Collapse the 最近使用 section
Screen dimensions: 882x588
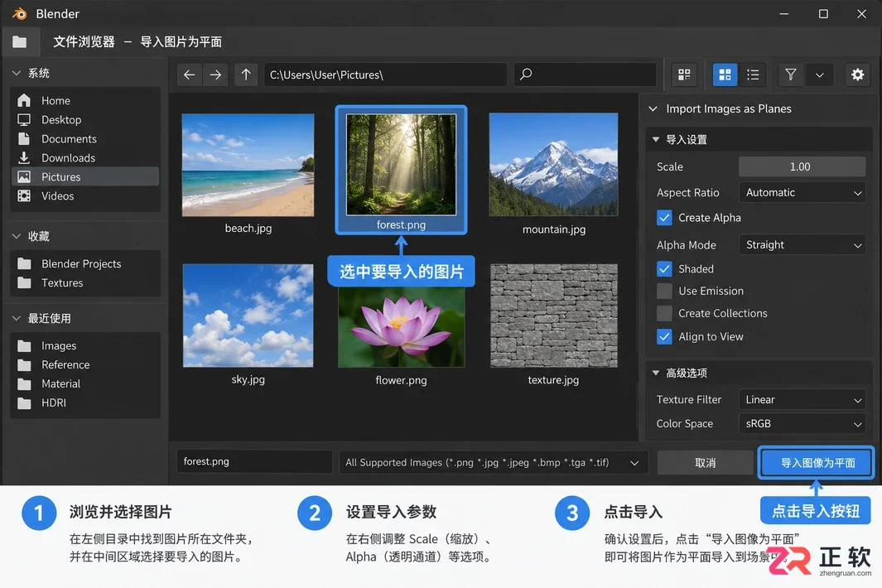[17, 319]
